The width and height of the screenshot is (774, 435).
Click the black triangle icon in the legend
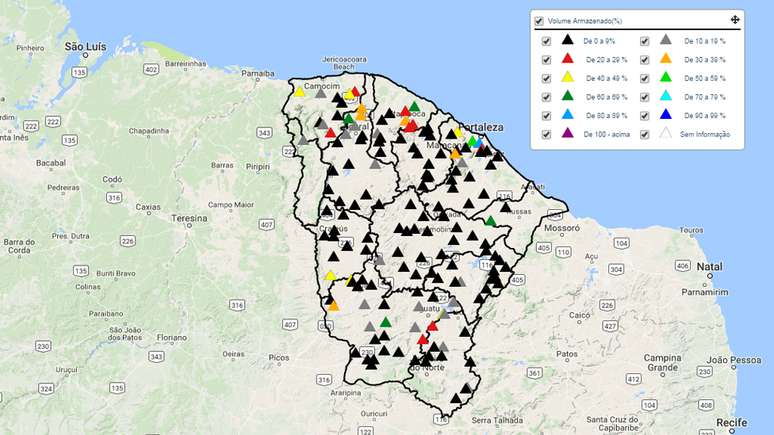(x=567, y=41)
